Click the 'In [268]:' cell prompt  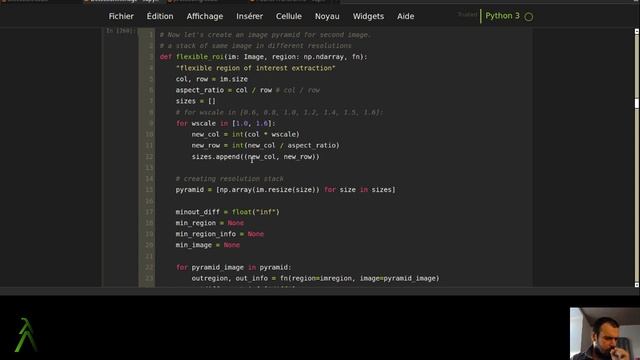(x=120, y=31)
